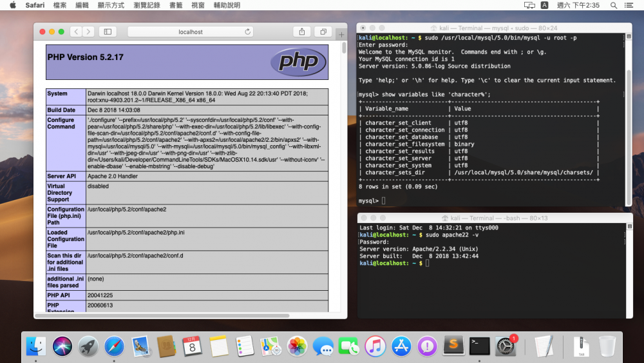Viewport: 644px width, 363px height.
Task: Open App Store from the Dock
Action: pyautogui.click(x=401, y=346)
